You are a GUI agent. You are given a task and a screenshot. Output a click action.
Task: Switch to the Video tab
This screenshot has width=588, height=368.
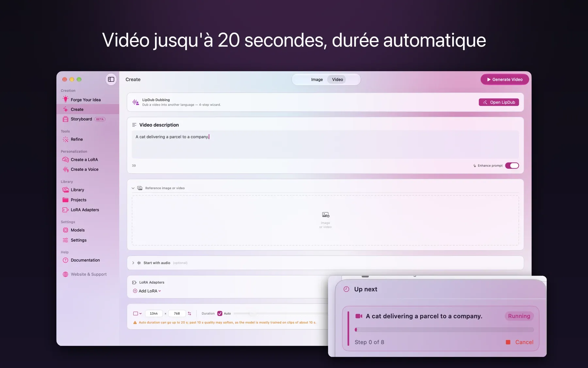[x=337, y=79]
